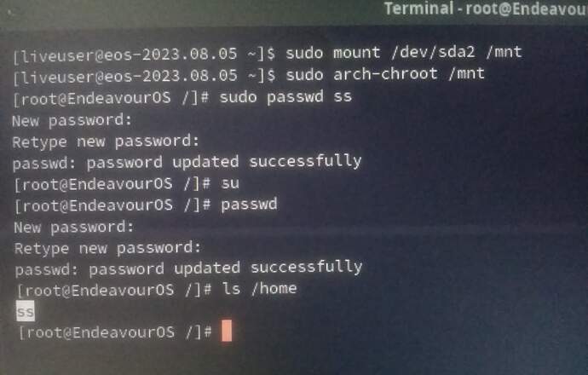Image resolution: width=588 pixels, height=375 pixels.
Task: Click 'New password:' below 'sudo passwd ss'
Action: [72, 121]
